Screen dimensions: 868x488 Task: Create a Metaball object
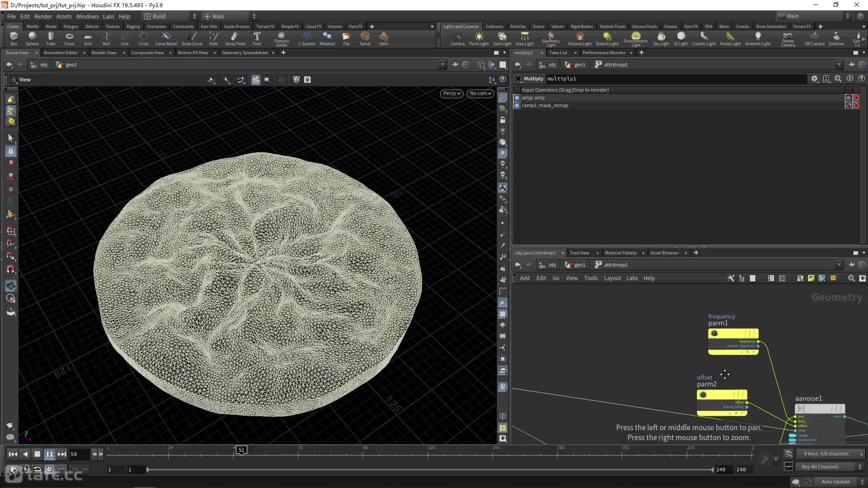point(327,38)
